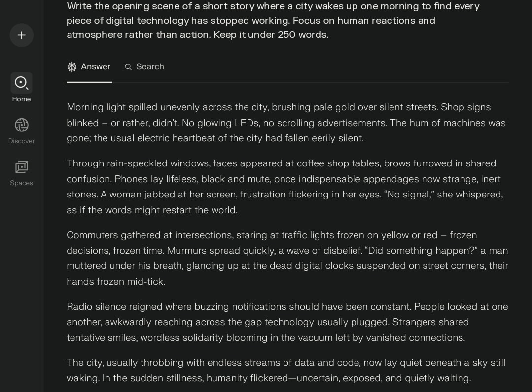Click the paragraph starting 'Through rain-speckled windows'

point(285,187)
